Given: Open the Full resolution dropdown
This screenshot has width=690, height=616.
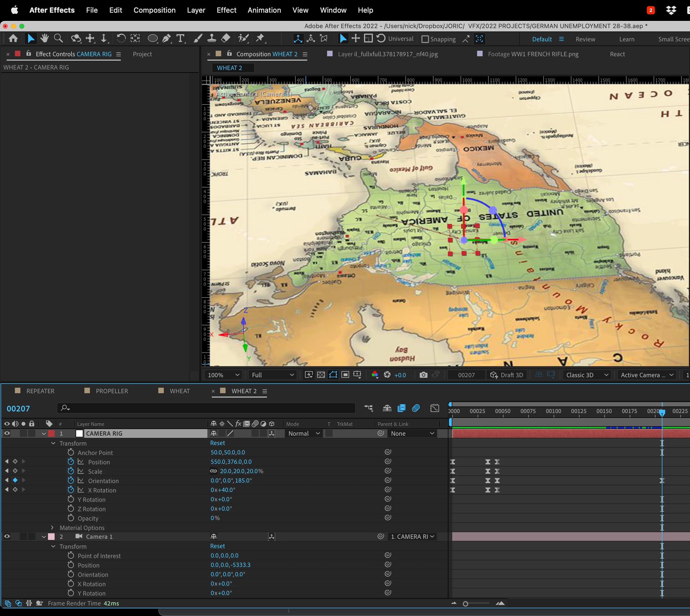Looking at the screenshot, I should pyautogui.click(x=272, y=375).
